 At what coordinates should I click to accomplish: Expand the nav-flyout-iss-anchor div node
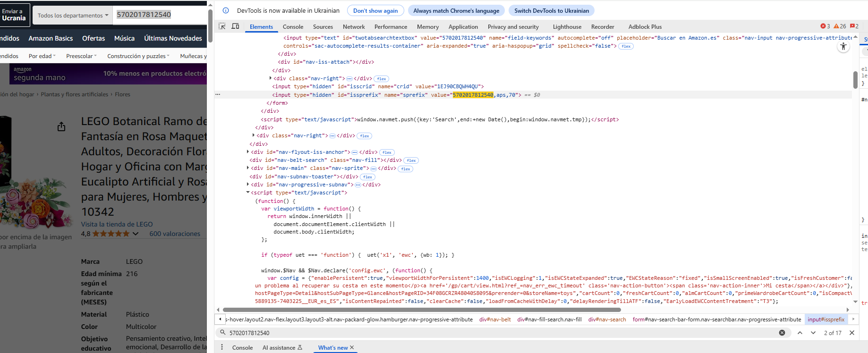(x=248, y=152)
